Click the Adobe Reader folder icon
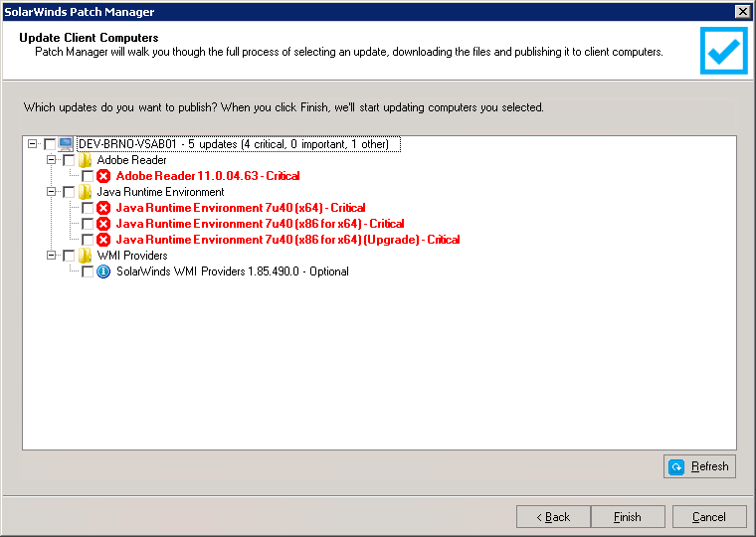The height and width of the screenshot is (537, 756). click(x=86, y=160)
